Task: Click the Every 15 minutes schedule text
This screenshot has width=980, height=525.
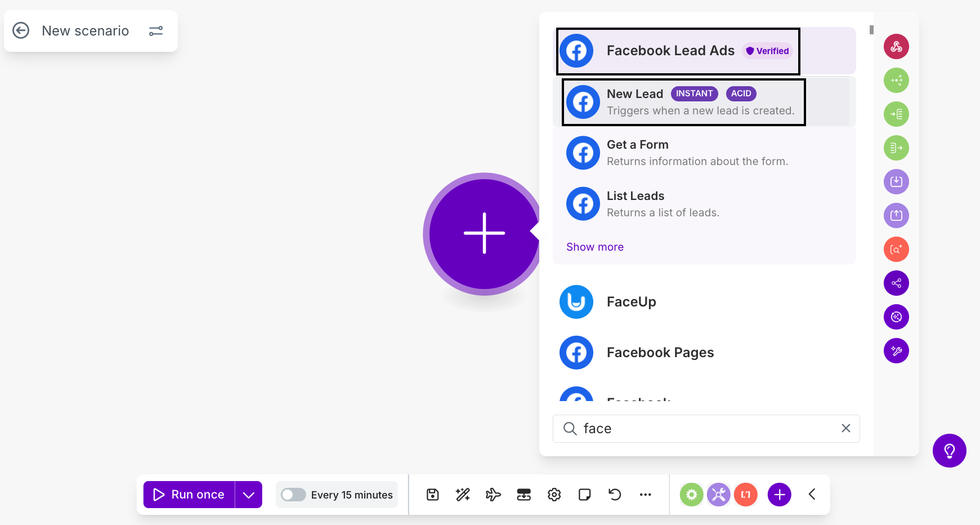Action: pos(352,495)
